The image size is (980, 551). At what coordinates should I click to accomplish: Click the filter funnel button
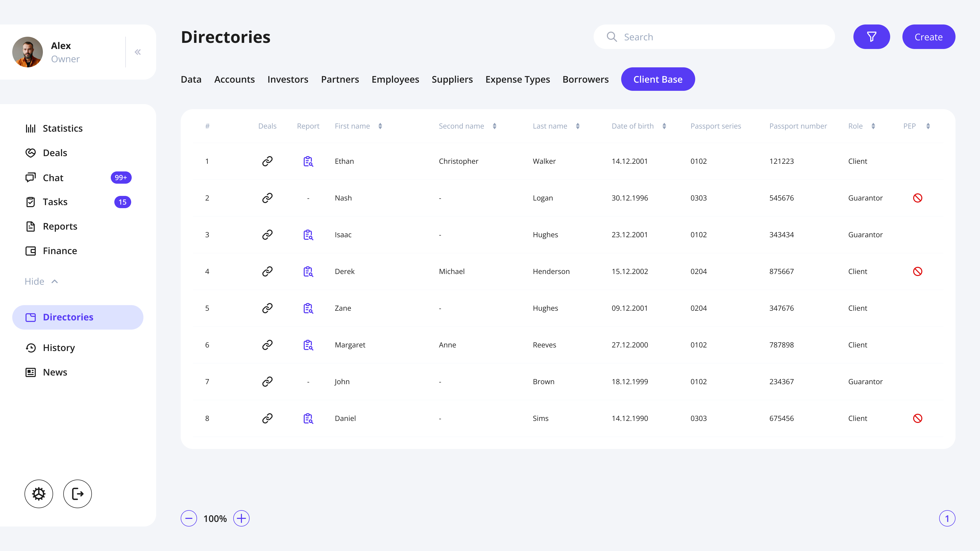[x=871, y=37]
